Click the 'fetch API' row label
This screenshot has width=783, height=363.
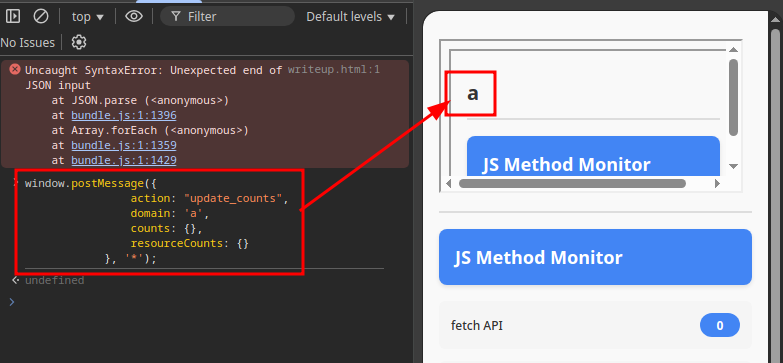[x=477, y=326]
